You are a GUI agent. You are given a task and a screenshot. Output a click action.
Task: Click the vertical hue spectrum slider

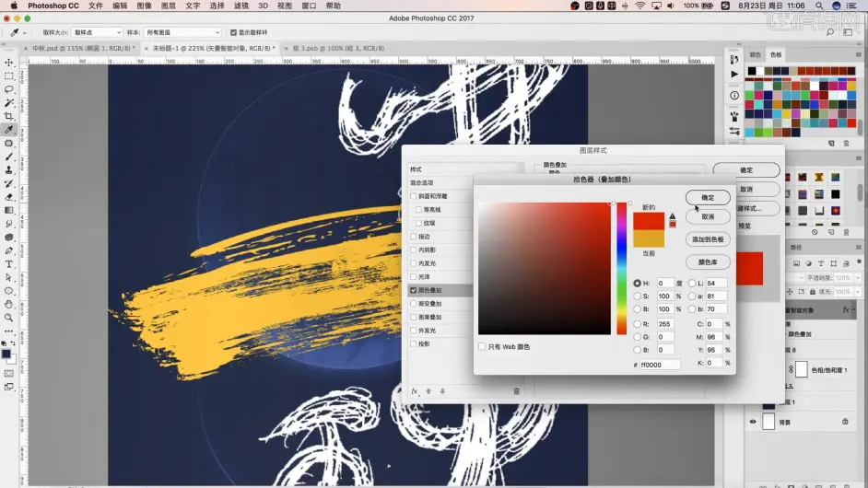coord(622,268)
